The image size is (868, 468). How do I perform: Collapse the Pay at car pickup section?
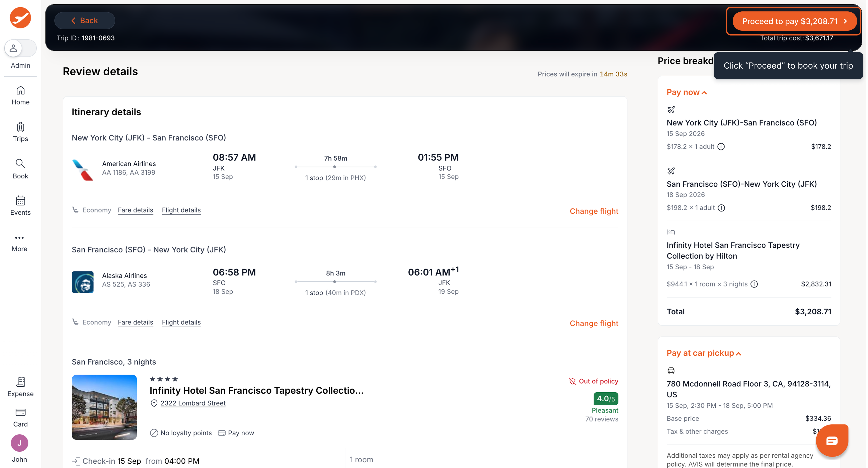click(x=704, y=353)
